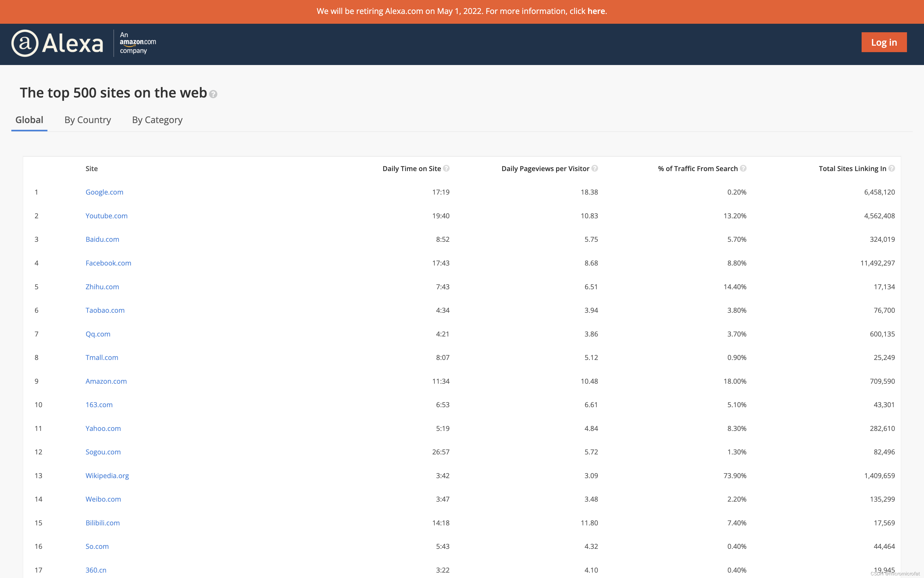The height and width of the screenshot is (578, 924).
Task: Click the Log in button
Action: coord(884,42)
